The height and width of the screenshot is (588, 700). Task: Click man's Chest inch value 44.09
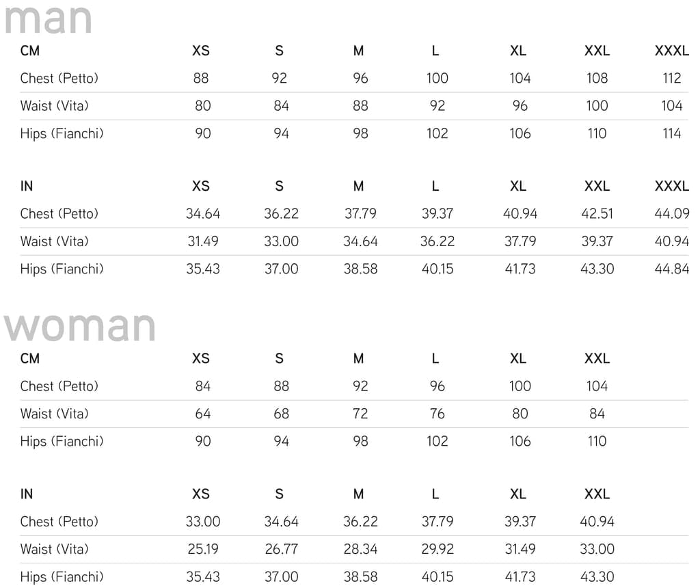click(671, 213)
